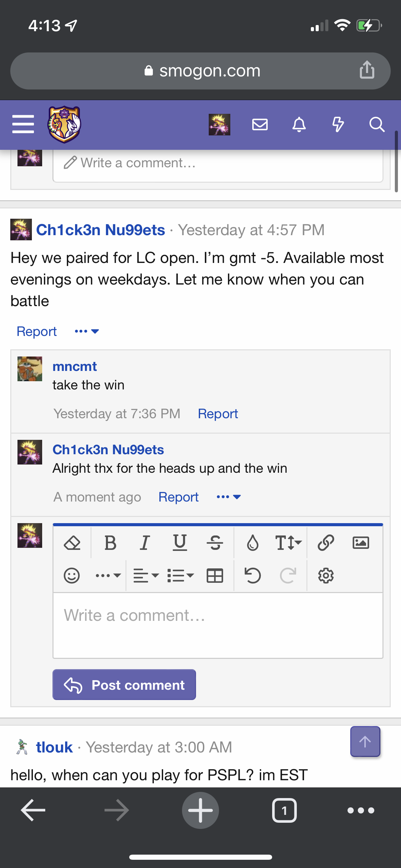Toggle bold formatting in the editor
401x868 pixels.
click(x=110, y=543)
